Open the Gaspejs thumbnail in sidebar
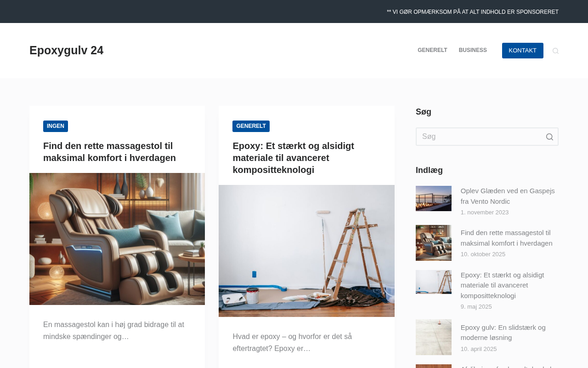Viewport: 588px width, 368px height. [x=434, y=198]
